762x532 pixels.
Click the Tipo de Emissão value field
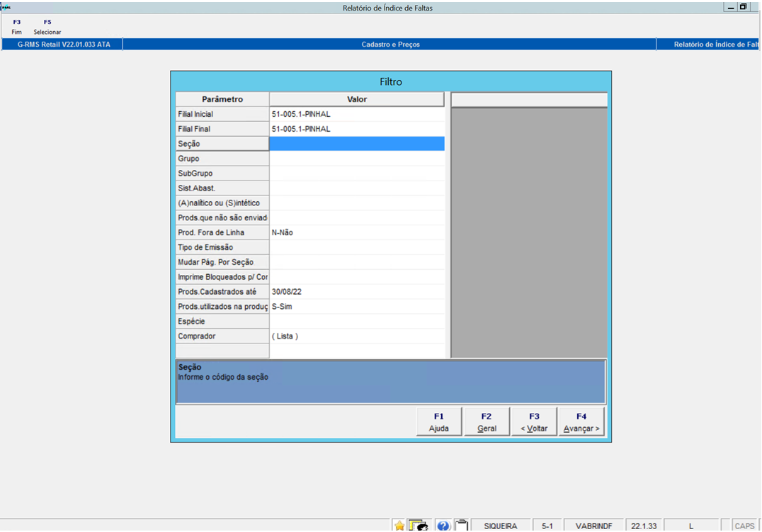tap(357, 247)
